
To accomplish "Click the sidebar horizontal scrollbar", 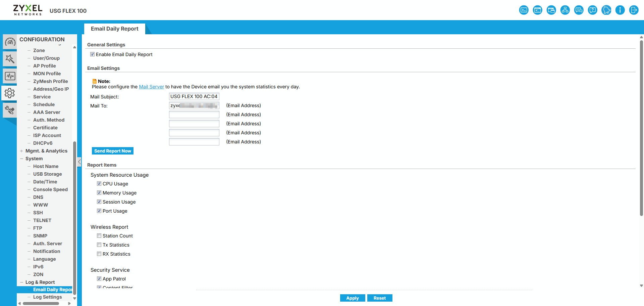I will tap(41, 303).
